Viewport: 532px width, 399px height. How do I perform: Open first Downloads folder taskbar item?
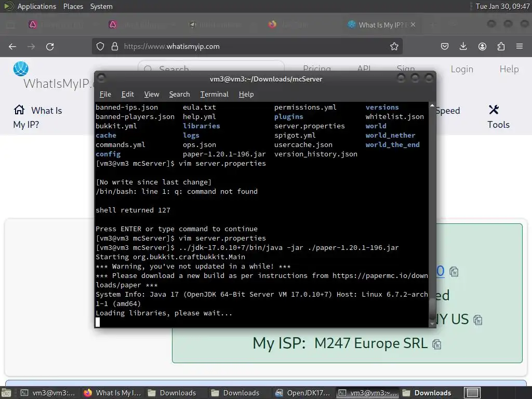pyautogui.click(x=172, y=393)
